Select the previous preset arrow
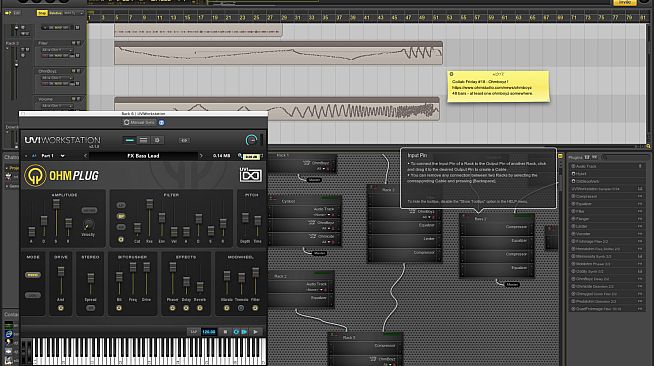Viewport: 654px width, 366px height. click(x=86, y=155)
